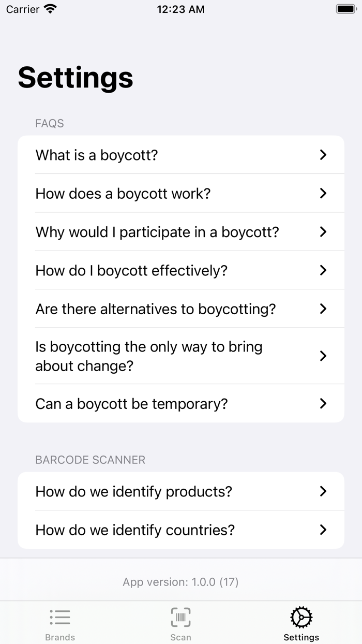Select the Brands list icon in tab bar

tap(60, 617)
